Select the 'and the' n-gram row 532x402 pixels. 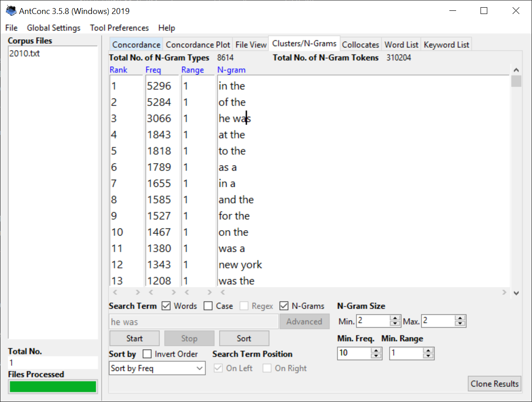tap(236, 200)
